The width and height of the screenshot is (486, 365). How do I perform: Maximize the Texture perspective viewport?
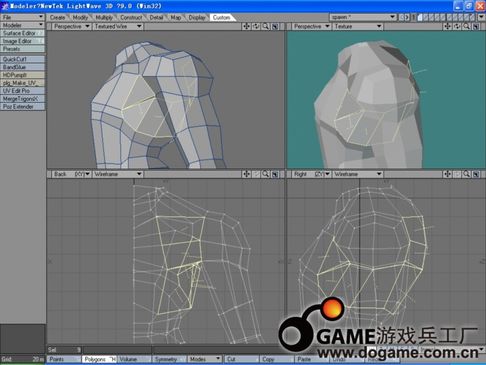(476, 26)
